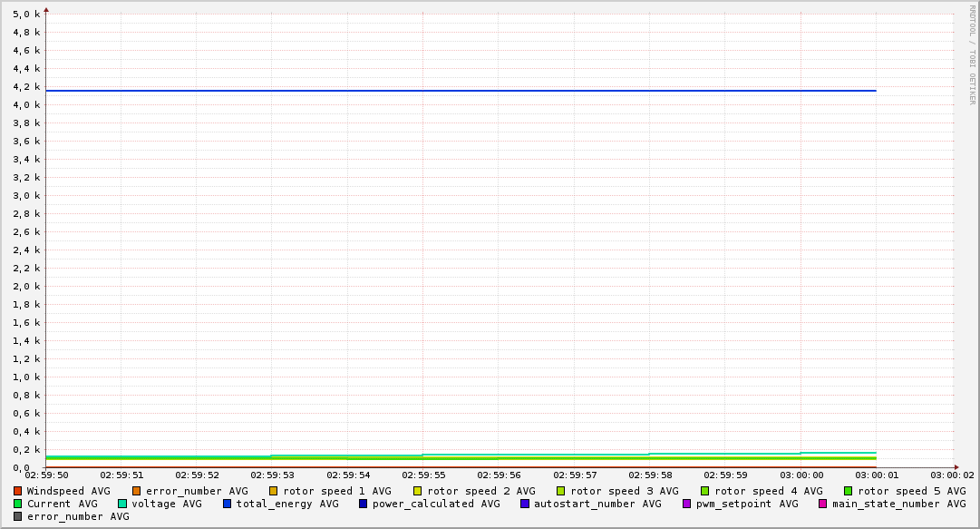Select the rotor speed 3 AVG color square

click(x=561, y=491)
